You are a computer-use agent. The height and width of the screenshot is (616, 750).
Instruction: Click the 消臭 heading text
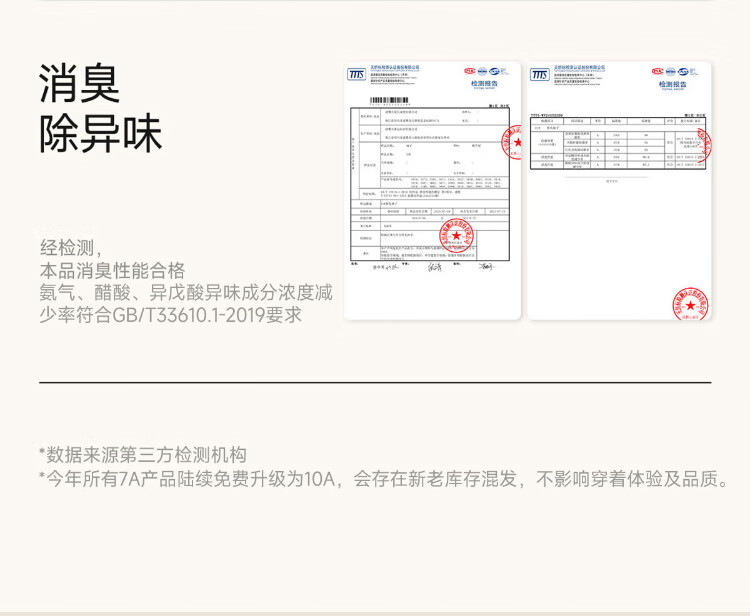tap(80, 83)
